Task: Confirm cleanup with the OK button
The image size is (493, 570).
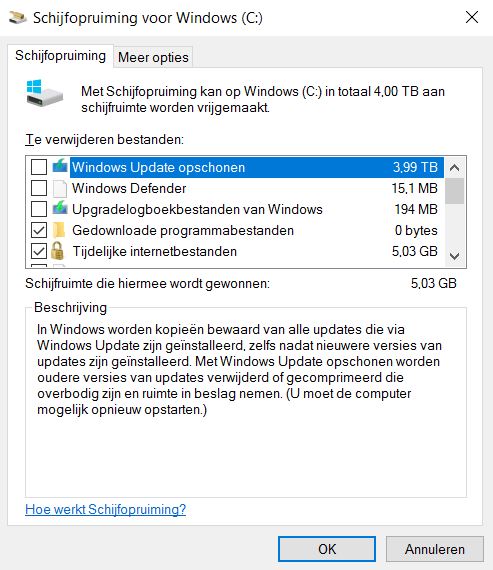Action: [327, 549]
